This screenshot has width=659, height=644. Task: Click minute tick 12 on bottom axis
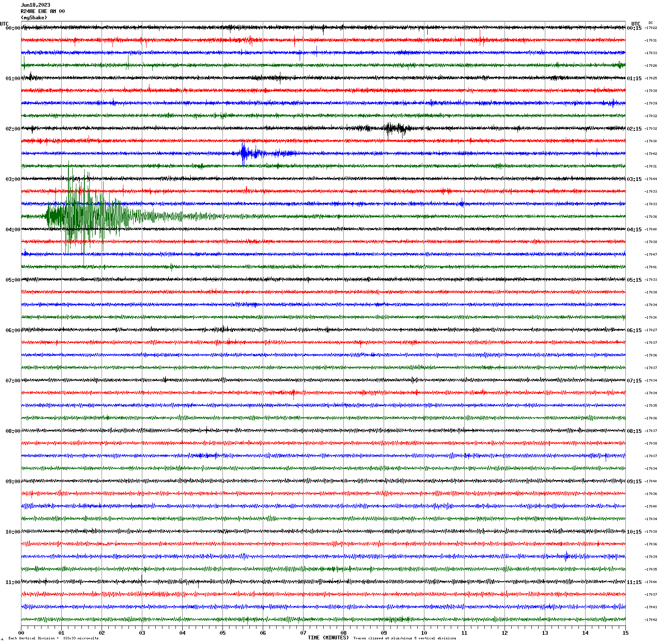(x=505, y=633)
